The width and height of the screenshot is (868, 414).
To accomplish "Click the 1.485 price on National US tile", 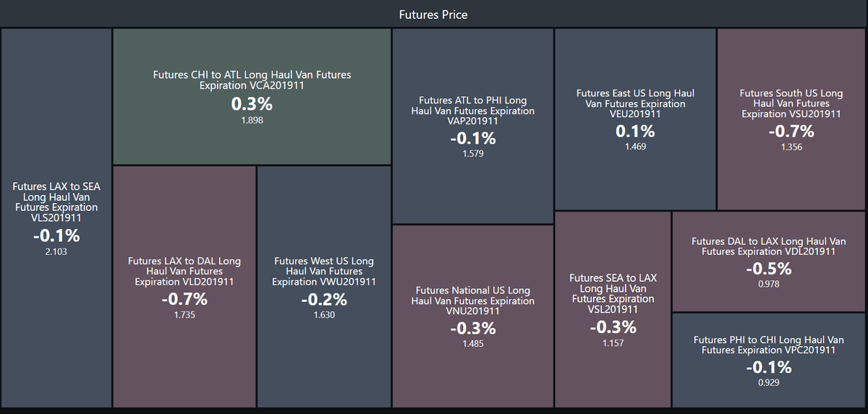I will tap(473, 343).
